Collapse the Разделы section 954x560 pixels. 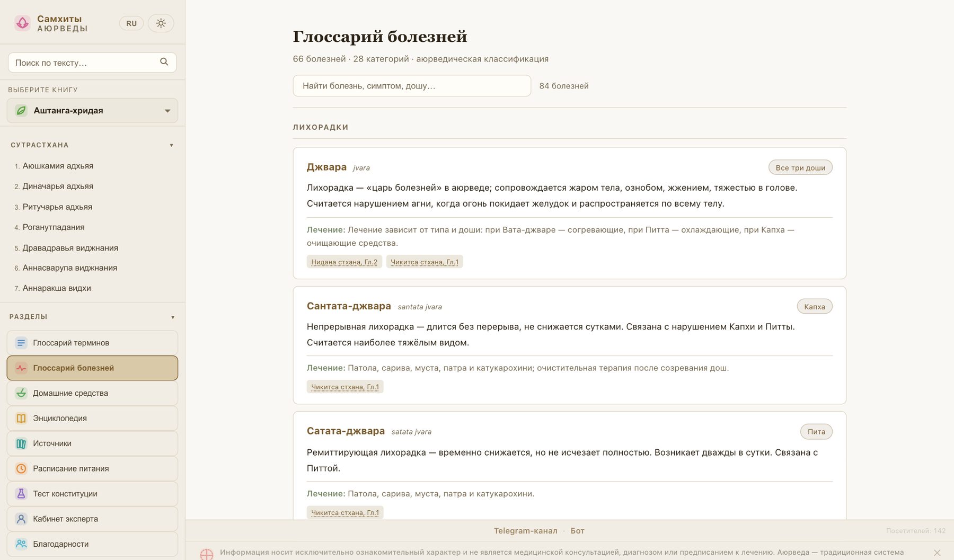coord(92,317)
